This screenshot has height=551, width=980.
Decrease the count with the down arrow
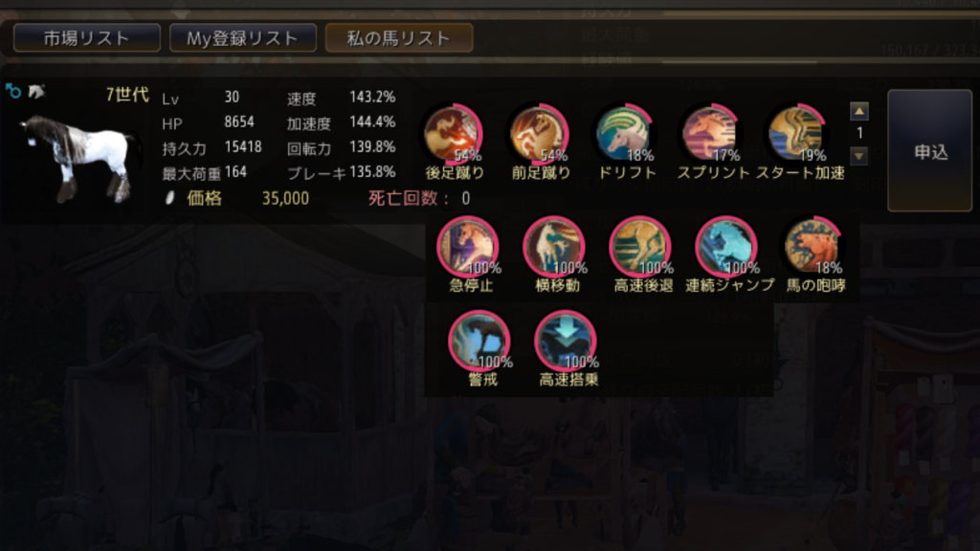[x=859, y=156]
